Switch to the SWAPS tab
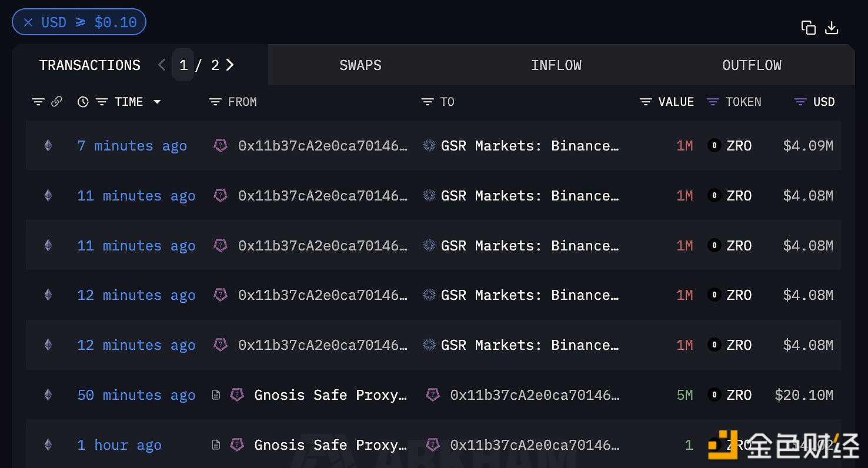This screenshot has width=868, height=468. (x=360, y=65)
